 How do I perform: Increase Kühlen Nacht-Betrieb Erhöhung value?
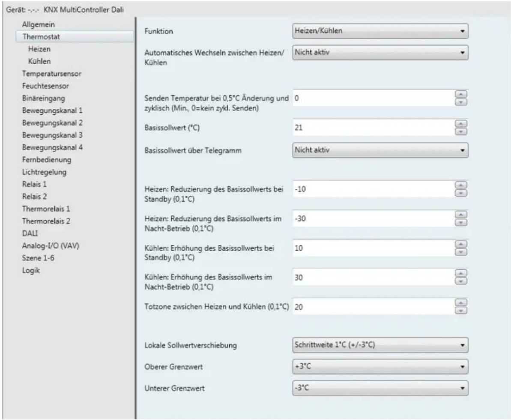click(x=461, y=273)
